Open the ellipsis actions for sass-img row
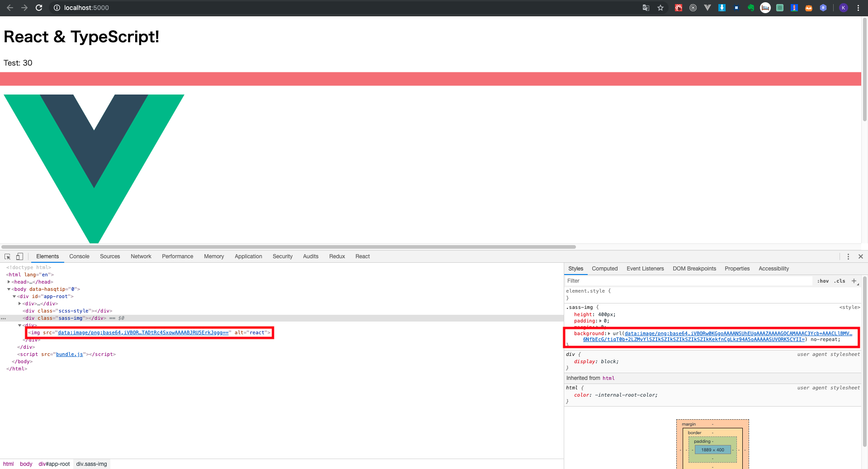 [x=4, y=318]
